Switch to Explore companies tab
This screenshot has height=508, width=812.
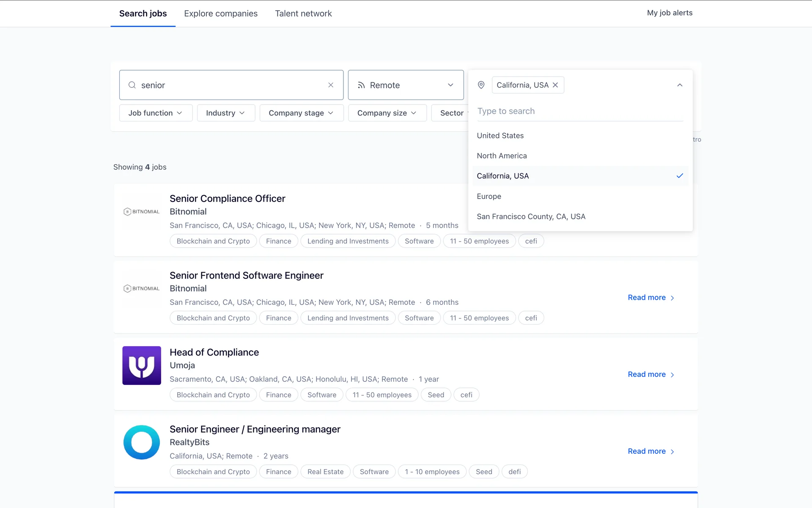click(x=221, y=14)
